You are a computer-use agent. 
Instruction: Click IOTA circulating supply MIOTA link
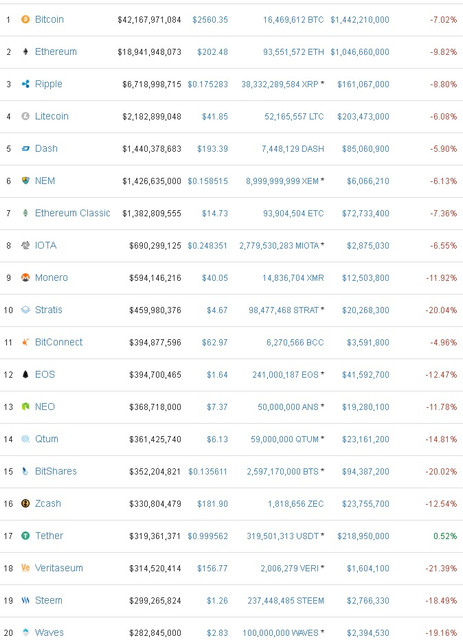(282, 245)
